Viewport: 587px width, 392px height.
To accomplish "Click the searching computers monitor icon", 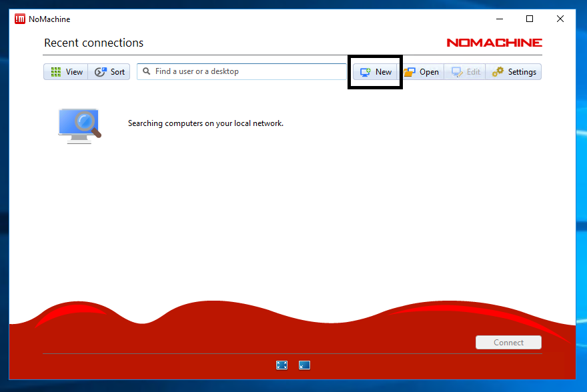I will (x=80, y=126).
